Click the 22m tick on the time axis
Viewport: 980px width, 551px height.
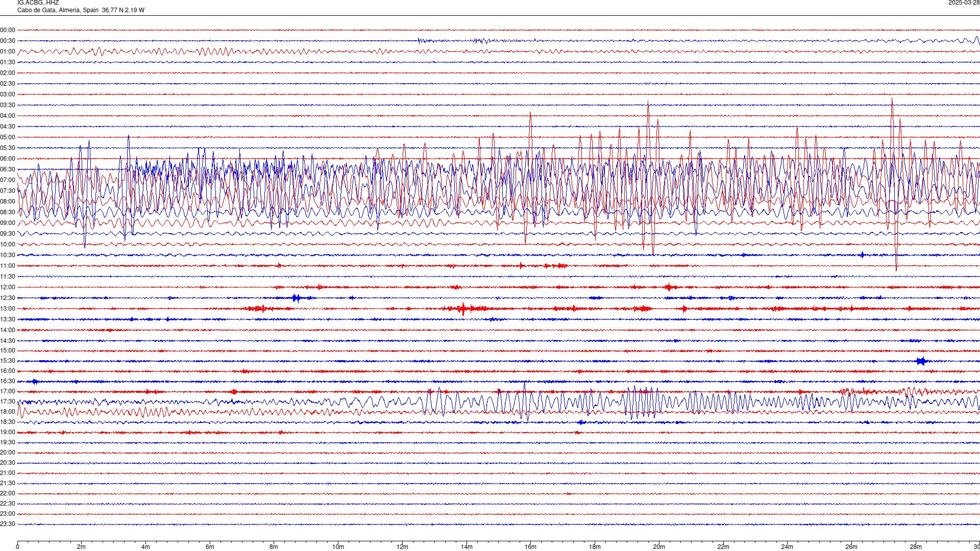coord(723,547)
